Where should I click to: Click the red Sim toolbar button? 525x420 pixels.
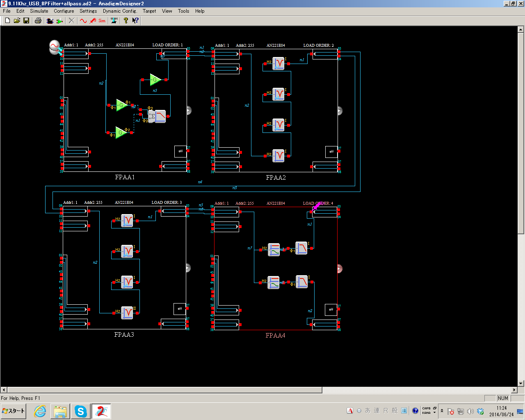102,21
